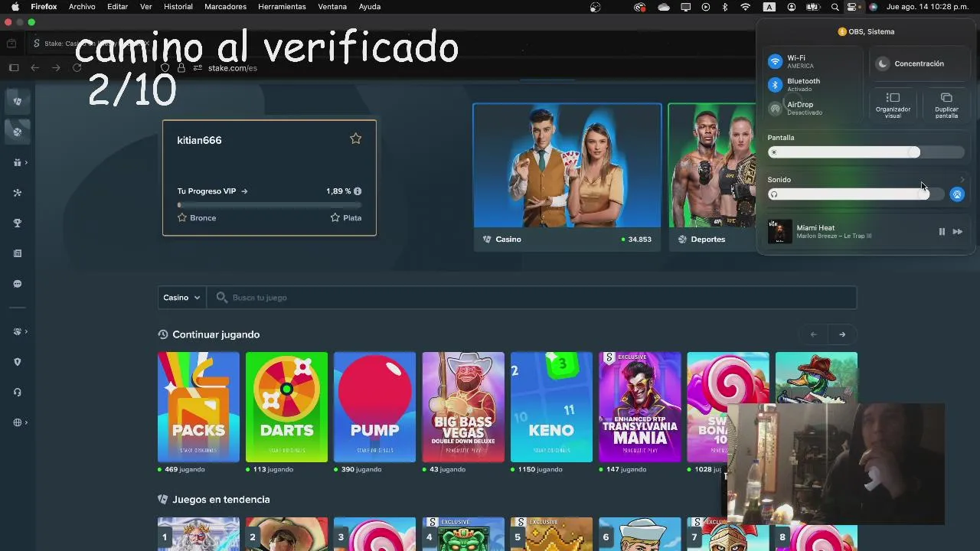Click the Control Center icon in the menu bar
Screen dimensions: 980x551
click(x=852, y=7)
